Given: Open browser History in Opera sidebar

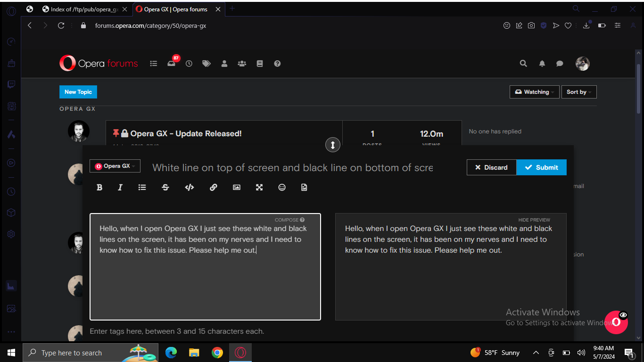Looking at the screenshot, I should 11,192.
